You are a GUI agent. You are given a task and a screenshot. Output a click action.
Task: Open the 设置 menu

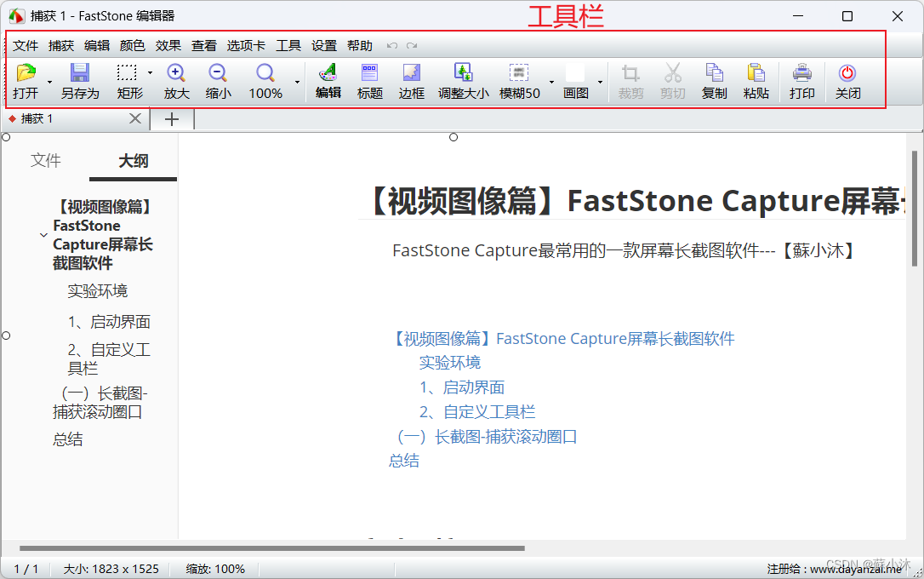324,45
